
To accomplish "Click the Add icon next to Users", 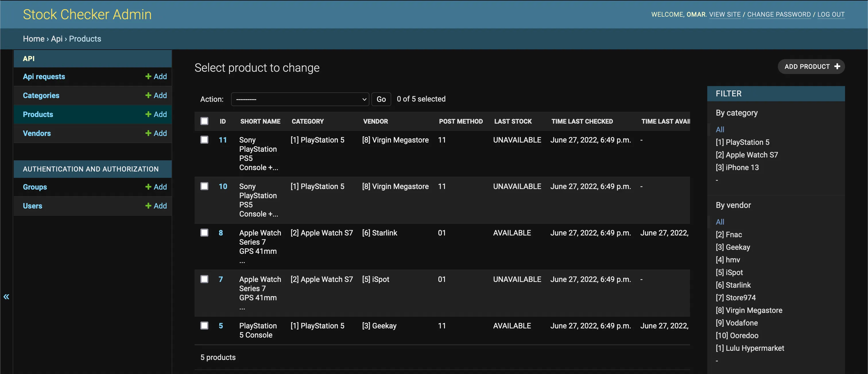I will coord(148,206).
